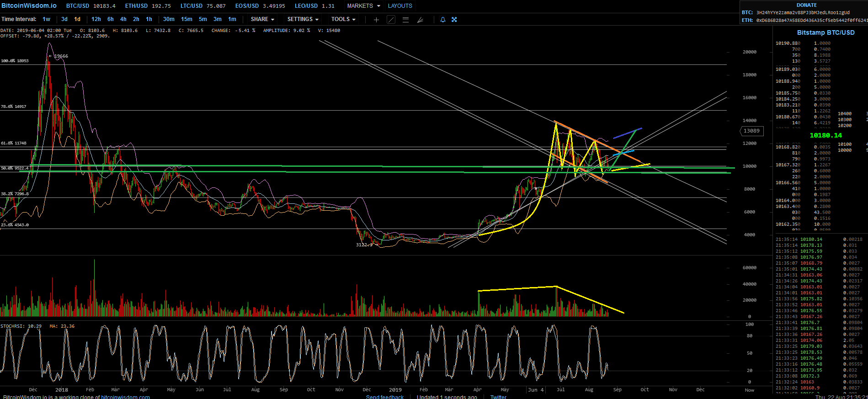Switch time interval to 1w
This screenshot has width=868, height=399.
47,19
